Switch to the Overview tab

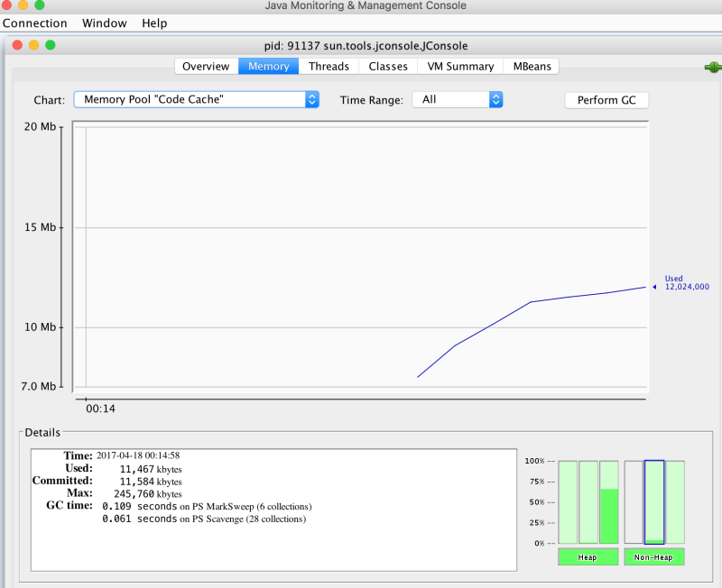(206, 66)
